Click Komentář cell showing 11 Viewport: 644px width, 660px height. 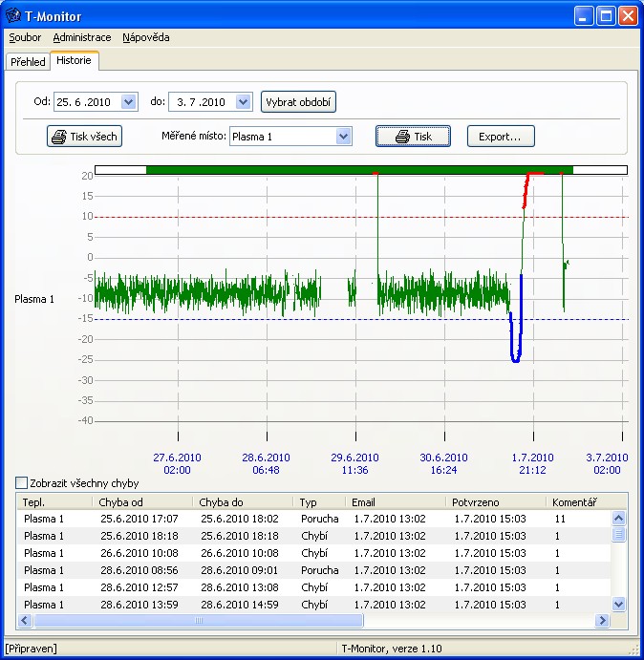(x=560, y=519)
